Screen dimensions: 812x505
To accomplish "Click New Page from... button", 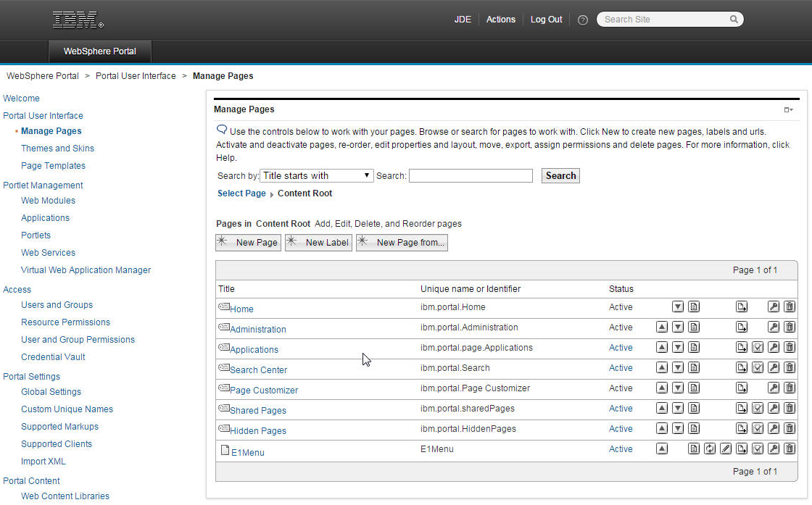I will [402, 242].
